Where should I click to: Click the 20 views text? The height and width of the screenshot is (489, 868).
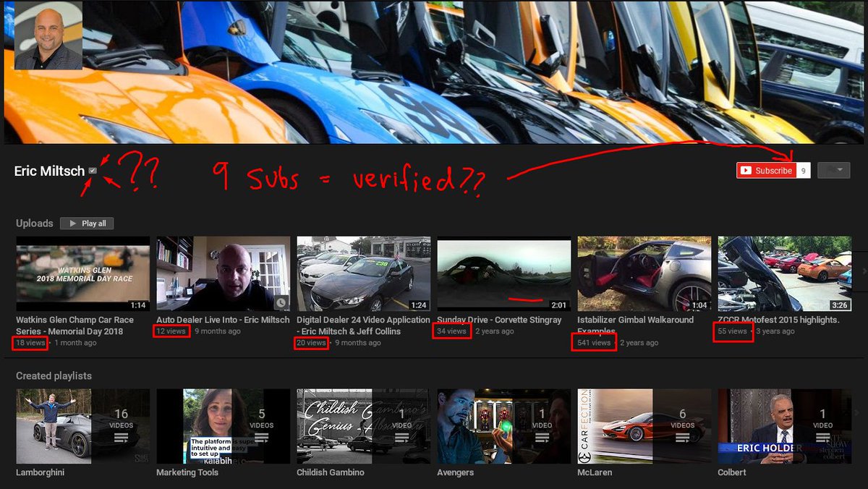point(312,343)
